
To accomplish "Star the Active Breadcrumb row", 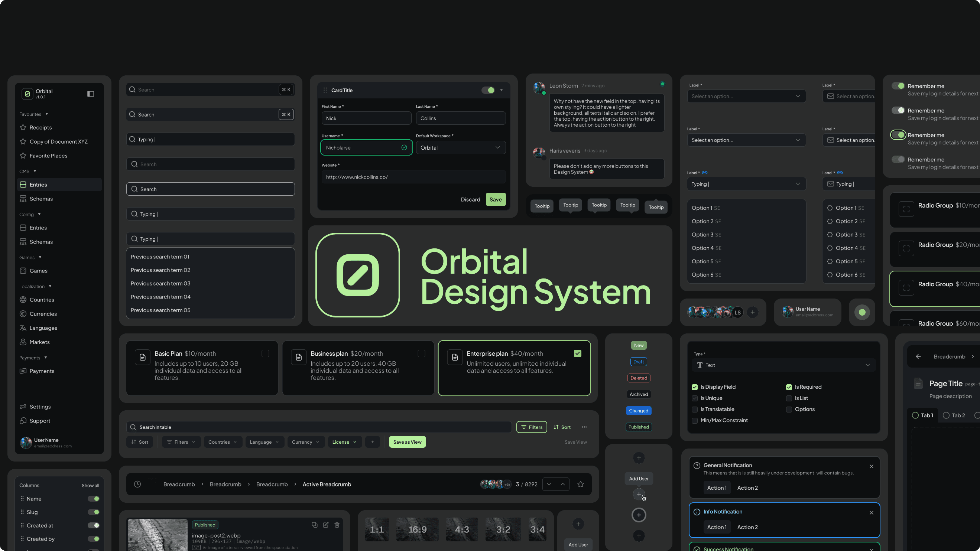I will tap(581, 484).
